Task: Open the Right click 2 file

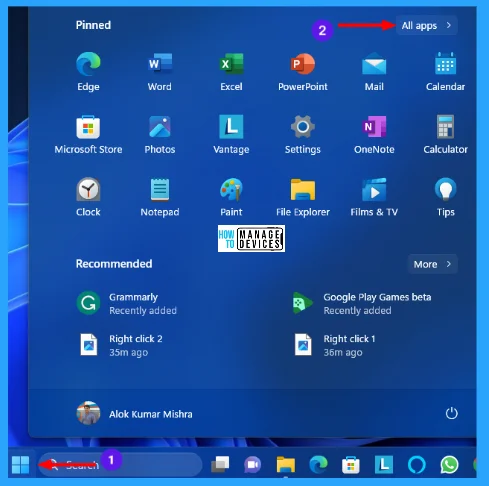Action: [x=121, y=345]
